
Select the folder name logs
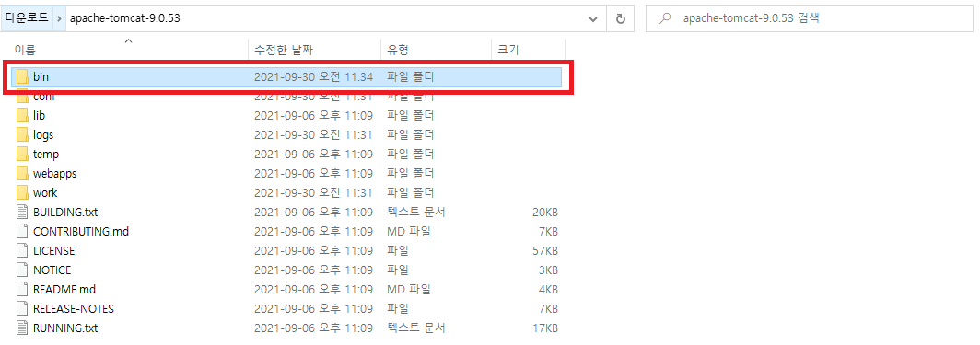(x=43, y=134)
